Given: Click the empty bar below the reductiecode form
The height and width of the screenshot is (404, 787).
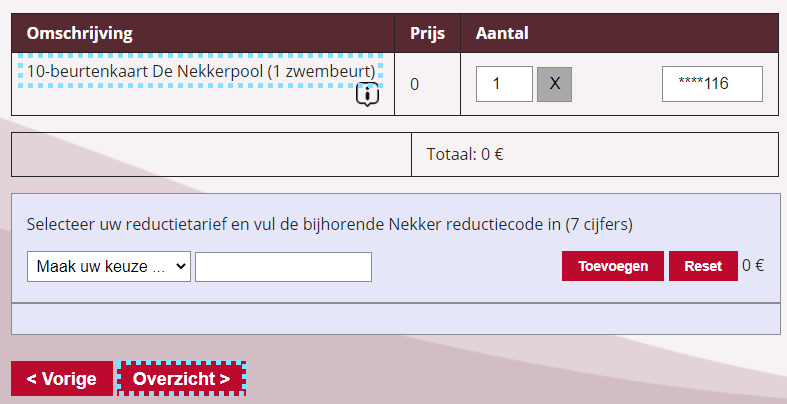Looking at the screenshot, I should tap(395, 319).
